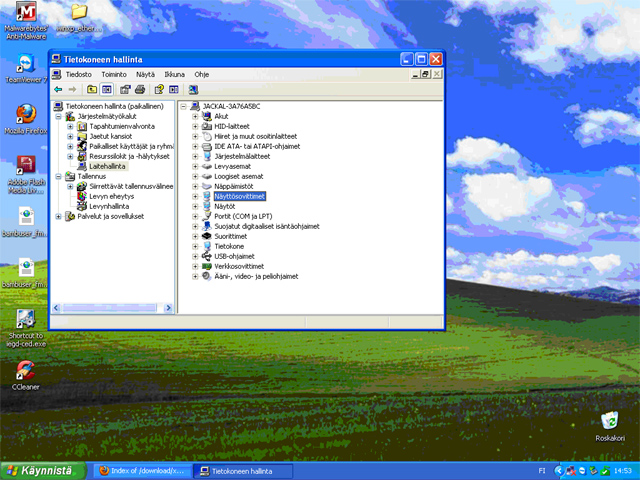The image size is (640, 480).
Task: Click the left pane scroll right arrow
Action: click(168, 308)
